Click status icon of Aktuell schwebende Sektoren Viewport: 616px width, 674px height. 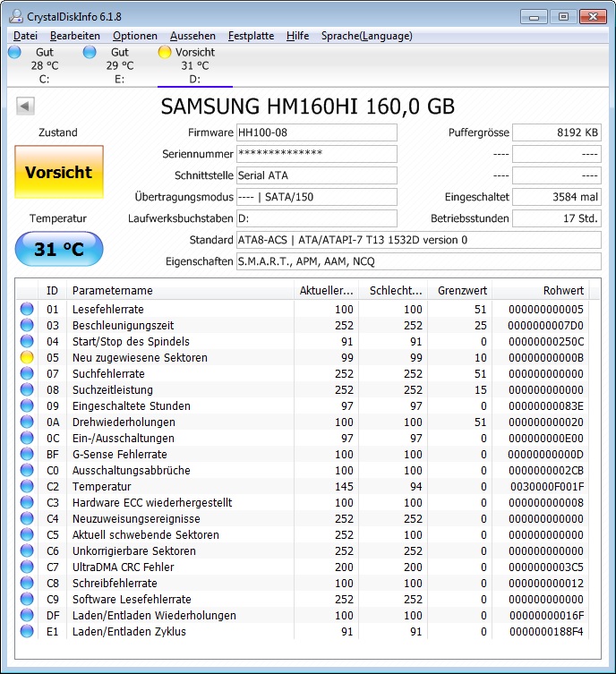click(27, 534)
